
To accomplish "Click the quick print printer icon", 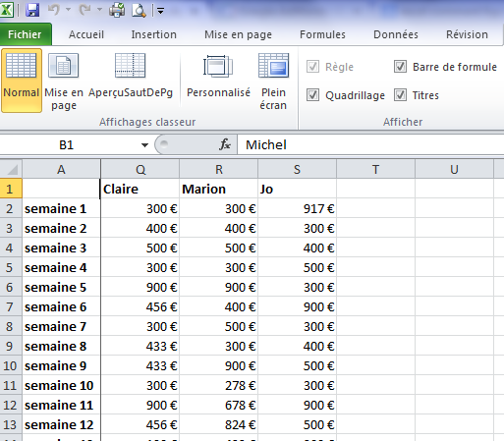I will coord(117,10).
